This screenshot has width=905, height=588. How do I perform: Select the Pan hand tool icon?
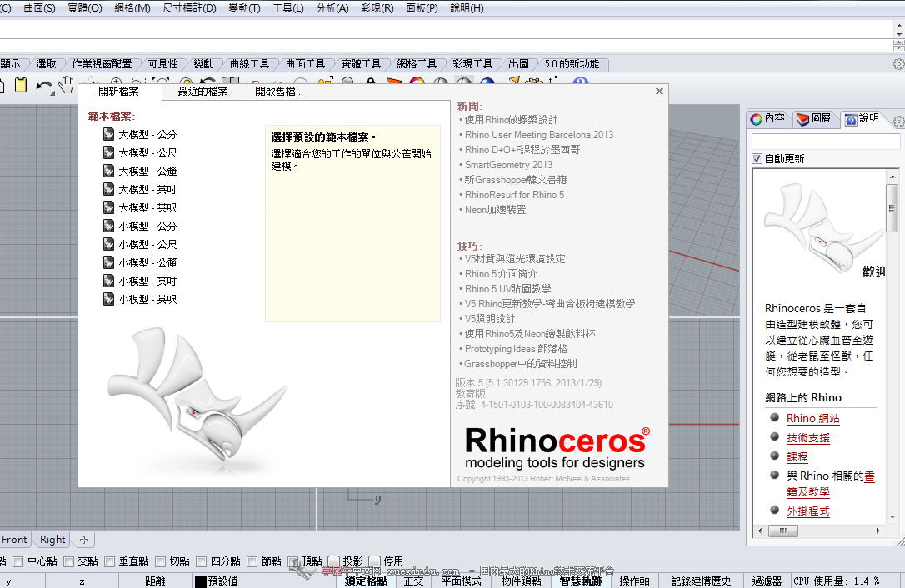coord(66,85)
